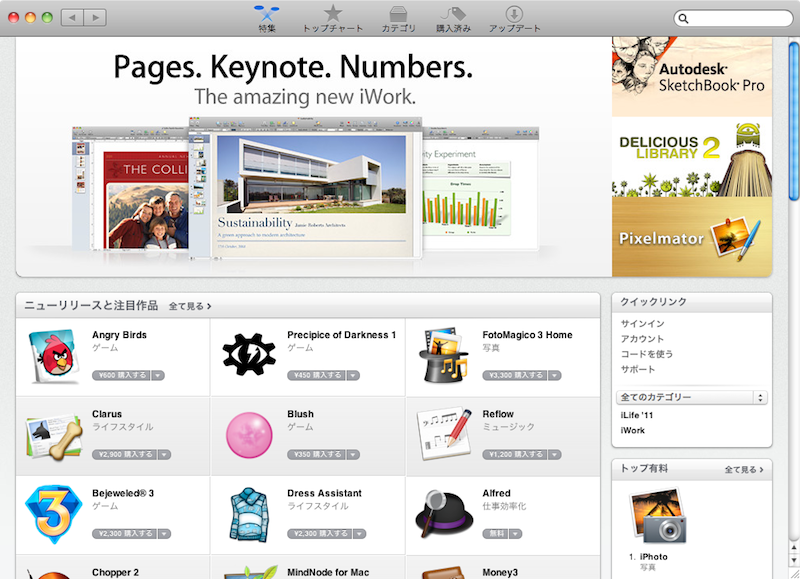Screen dimensions: 800x579
Task: Expand the Blush buy options arrow
Action: point(353,455)
